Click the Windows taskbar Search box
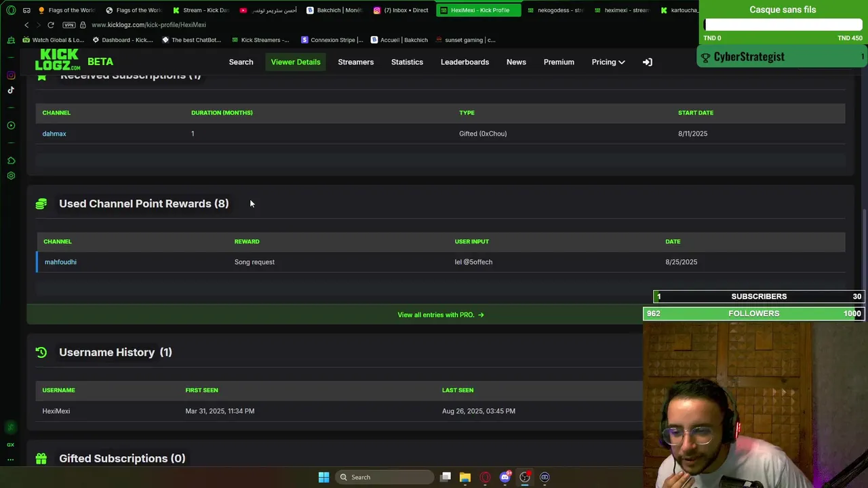This screenshot has height=488, width=868. pos(386,477)
